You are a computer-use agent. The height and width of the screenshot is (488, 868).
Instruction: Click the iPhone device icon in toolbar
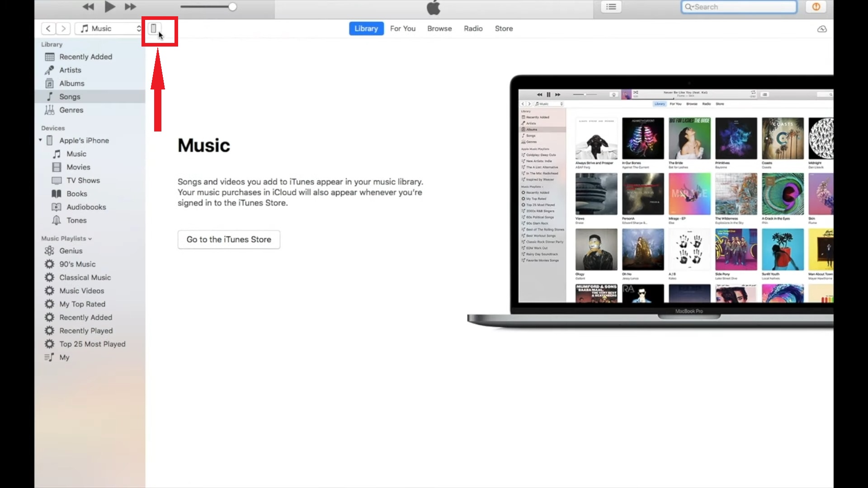tap(154, 28)
